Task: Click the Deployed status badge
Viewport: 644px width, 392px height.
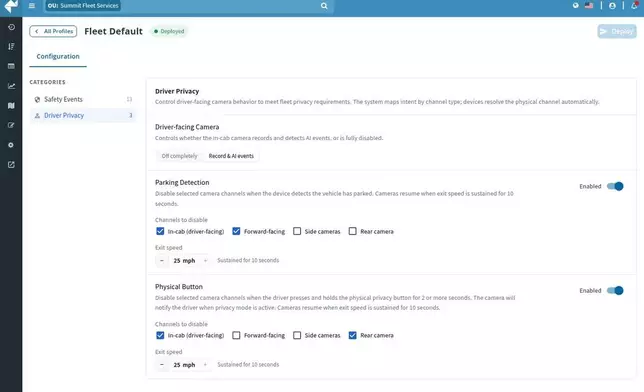Action: point(169,31)
